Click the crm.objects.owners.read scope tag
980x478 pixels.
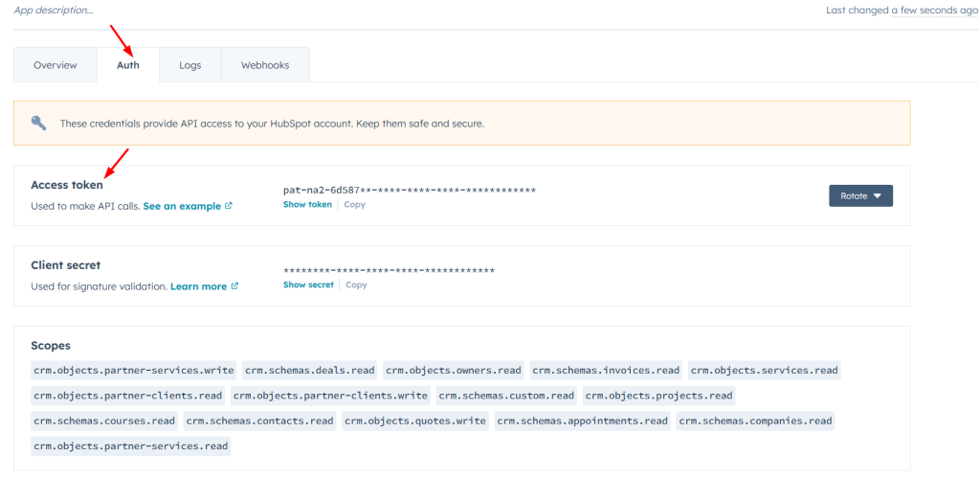click(453, 371)
